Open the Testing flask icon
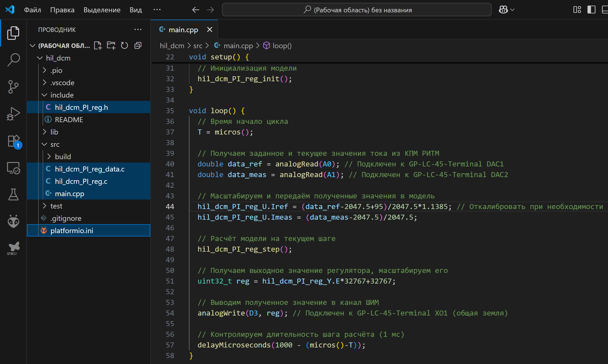The height and width of the screenshot is (364, 608). pyautogui.click(x=13, y=194)
